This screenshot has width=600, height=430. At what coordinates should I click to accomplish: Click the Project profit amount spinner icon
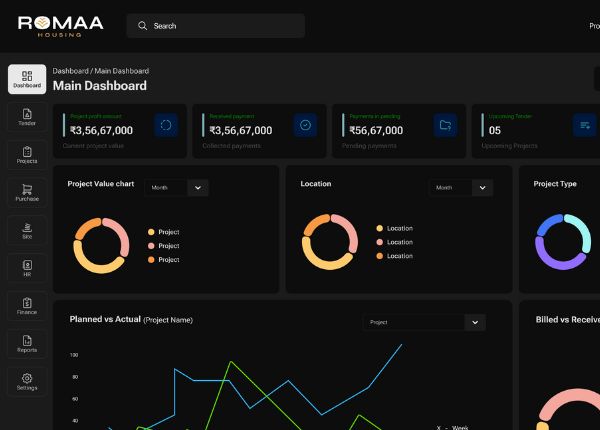click(x=166, y=125)
